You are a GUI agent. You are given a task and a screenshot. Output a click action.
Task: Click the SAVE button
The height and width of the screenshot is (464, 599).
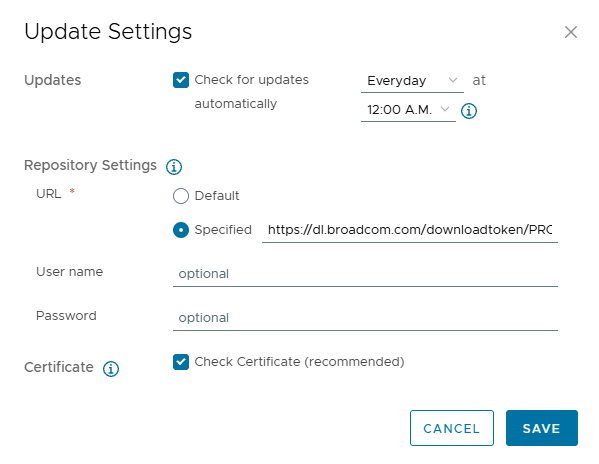(x=542, y=428)
